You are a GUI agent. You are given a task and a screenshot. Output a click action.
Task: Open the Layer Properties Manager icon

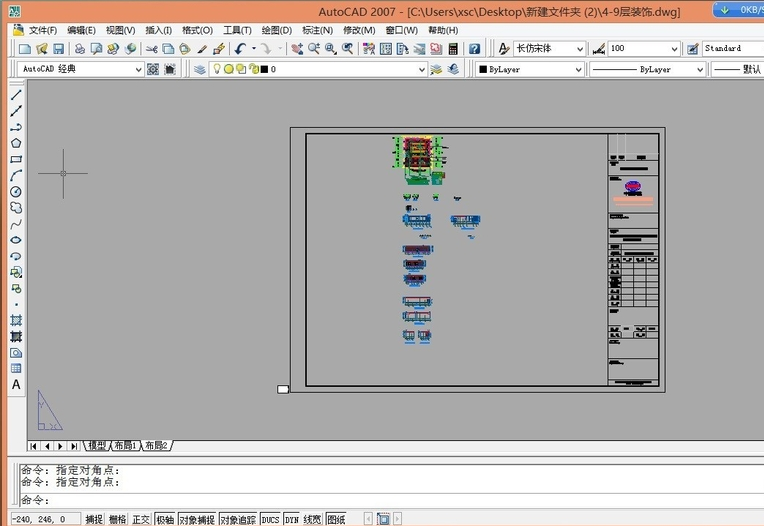tap(199, 69)
